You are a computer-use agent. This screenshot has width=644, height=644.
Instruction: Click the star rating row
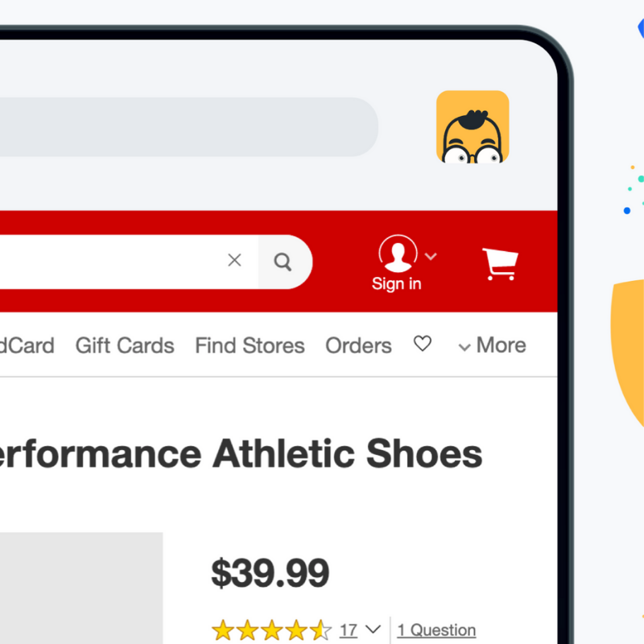point(271,630)
